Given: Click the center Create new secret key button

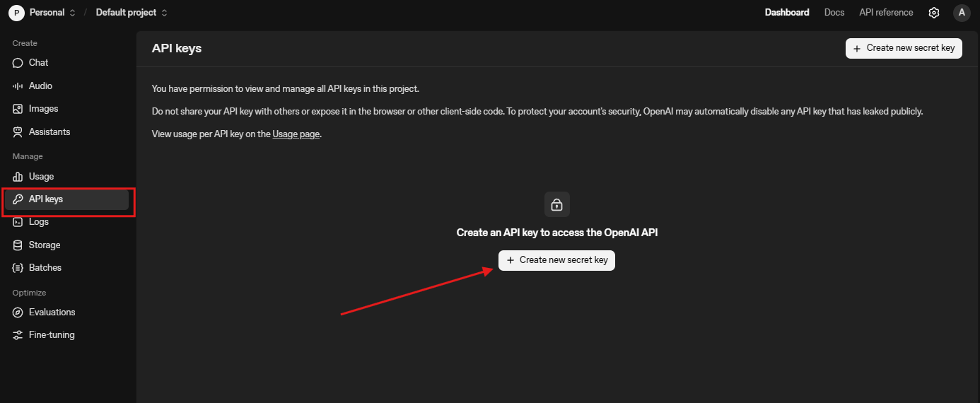Looking at the screenshot, I should tap(556, 260).
